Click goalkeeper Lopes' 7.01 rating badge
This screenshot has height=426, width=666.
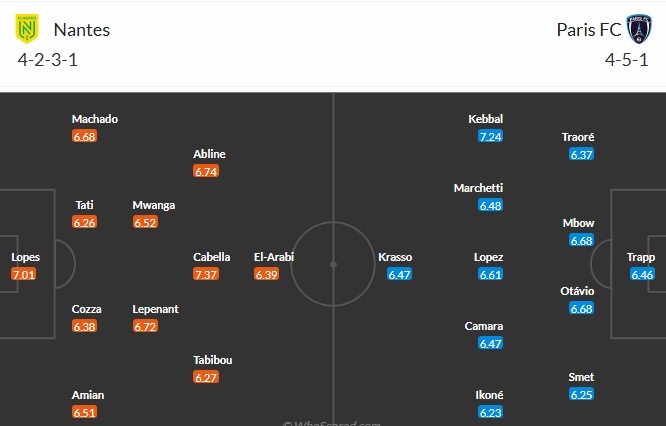tap(24, 274)
